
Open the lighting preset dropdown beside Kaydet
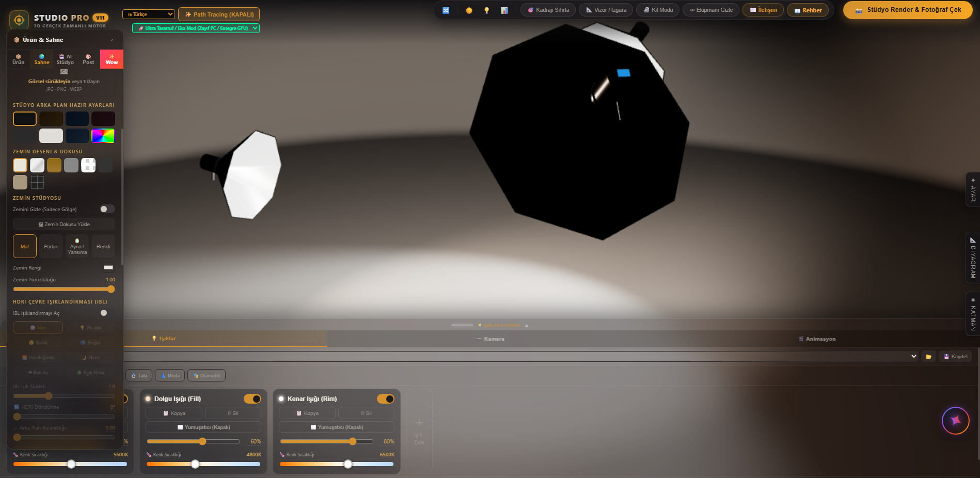[521, 357]
